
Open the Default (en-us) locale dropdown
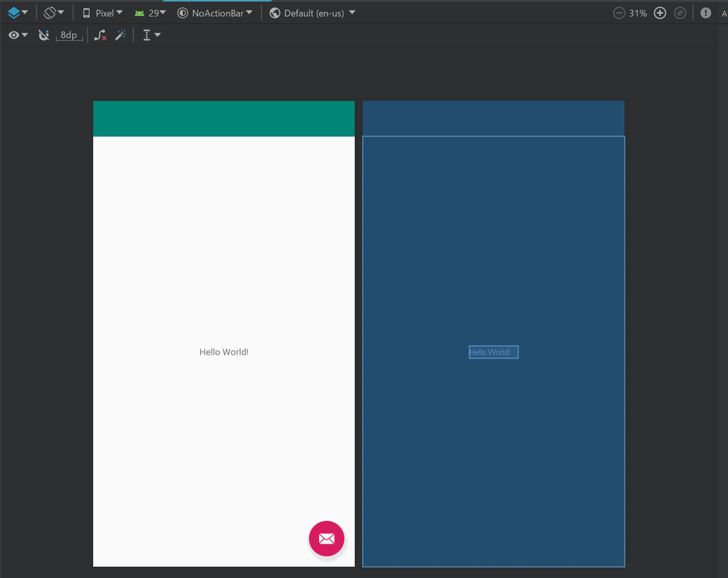(x=312, y=12)
